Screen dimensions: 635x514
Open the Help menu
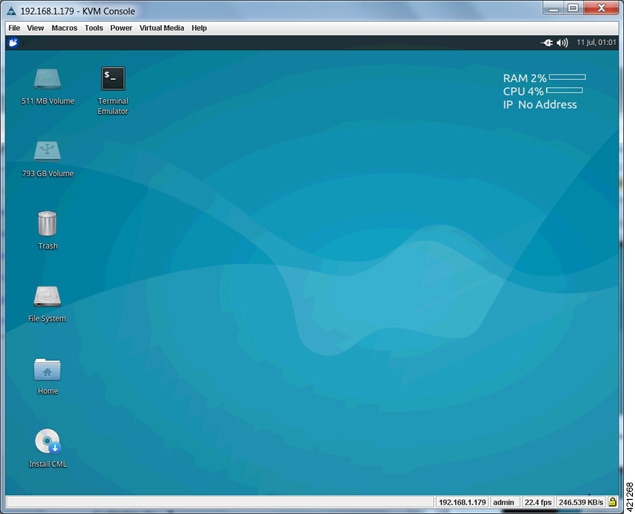tap(199, 28)
